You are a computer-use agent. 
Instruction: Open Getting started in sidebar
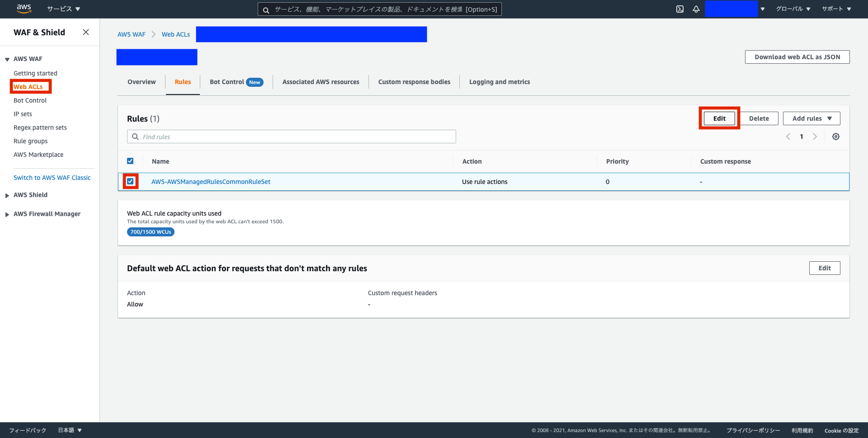35,73
